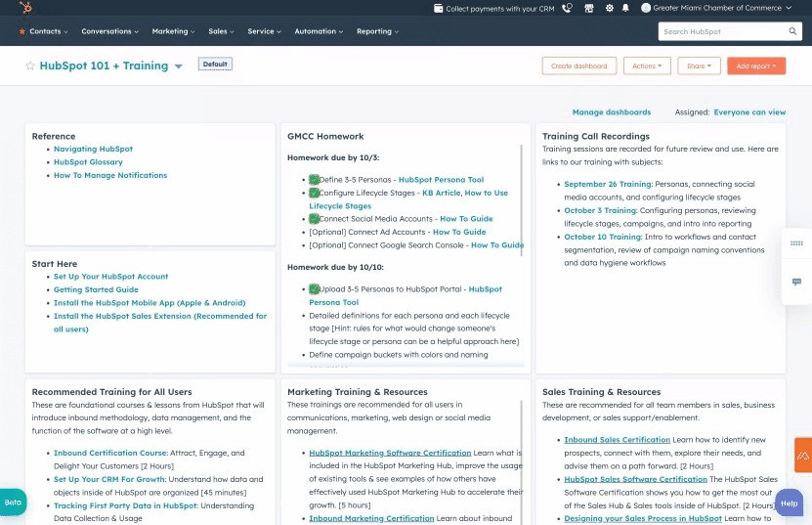This screenshot has height=525, width=812.
Task: Open HubSpot Glossary link
Action: [88, 161]
